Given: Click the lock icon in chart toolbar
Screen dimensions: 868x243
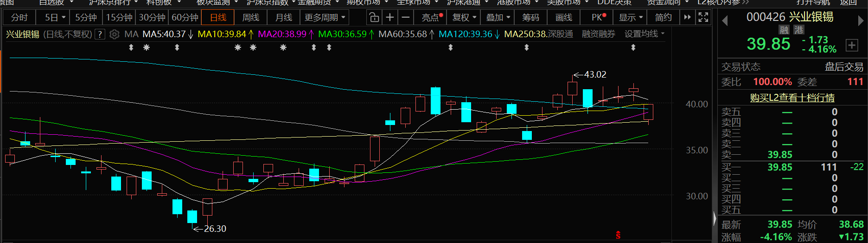Looking at the screenshot, I should [374, 18].
